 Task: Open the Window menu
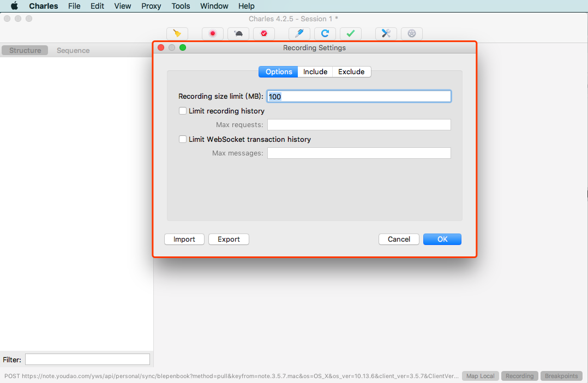point(214,6)
